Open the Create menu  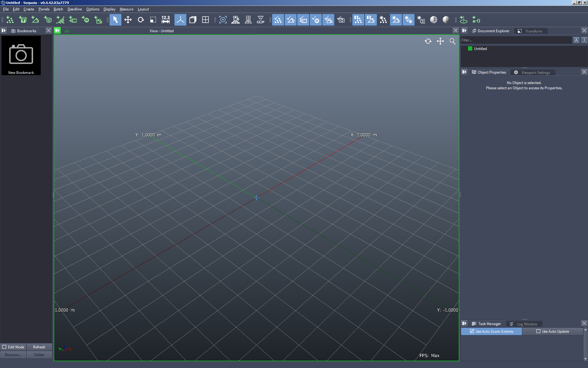(x=29, y=9)
